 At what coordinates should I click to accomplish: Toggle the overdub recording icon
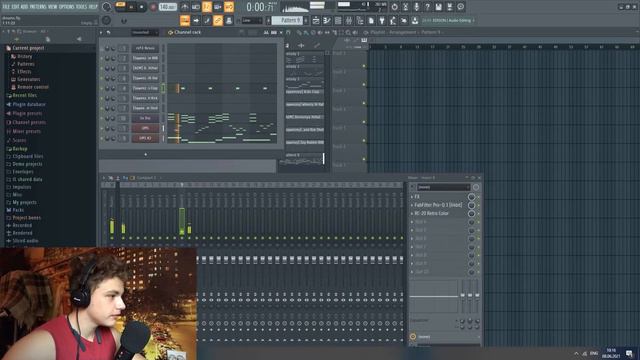click(218, 7)
